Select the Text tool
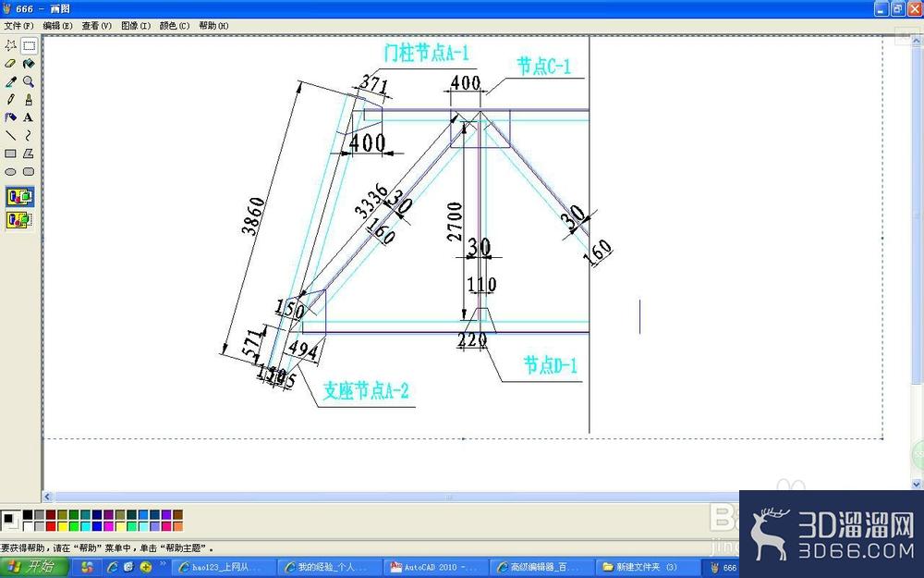Viewport: 924px width, 578px height. click(x=29, y=117)
